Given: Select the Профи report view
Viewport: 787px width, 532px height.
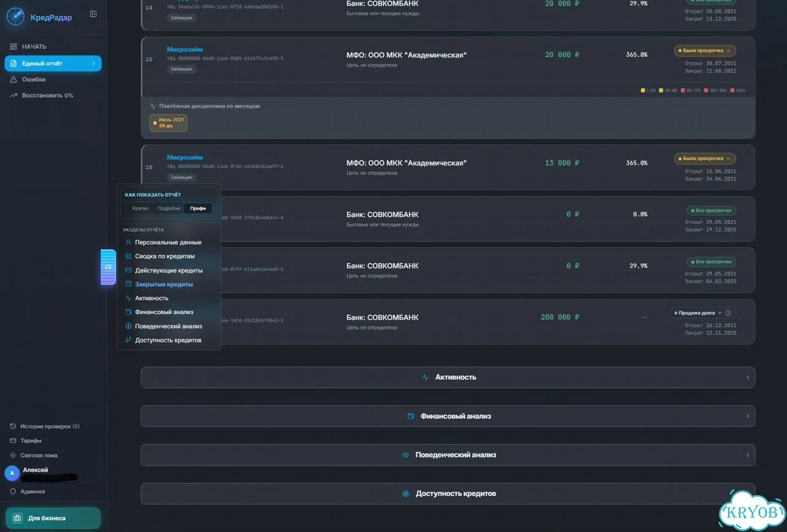Looking at the screenshot, I should click(198, 208).
